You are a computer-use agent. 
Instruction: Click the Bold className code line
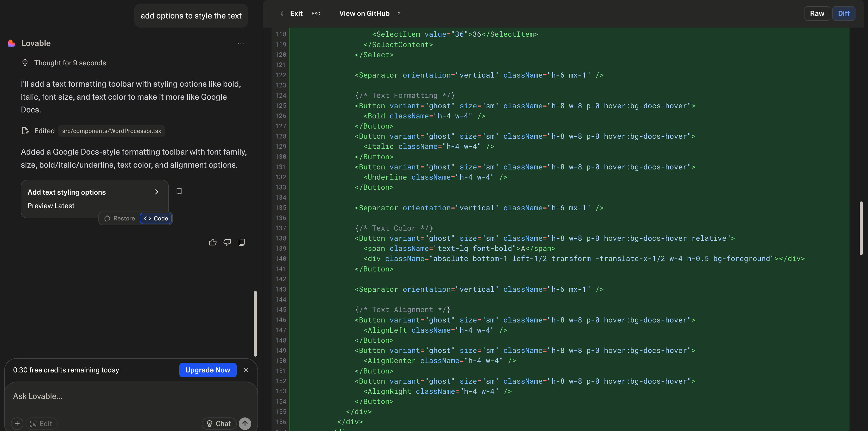(424, 116)
